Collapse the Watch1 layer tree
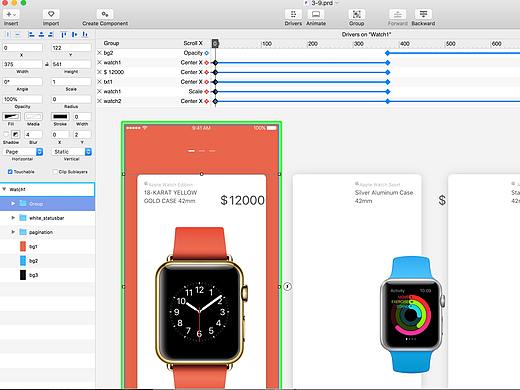This screenshot has height=390, width=520. pos(4,189)
